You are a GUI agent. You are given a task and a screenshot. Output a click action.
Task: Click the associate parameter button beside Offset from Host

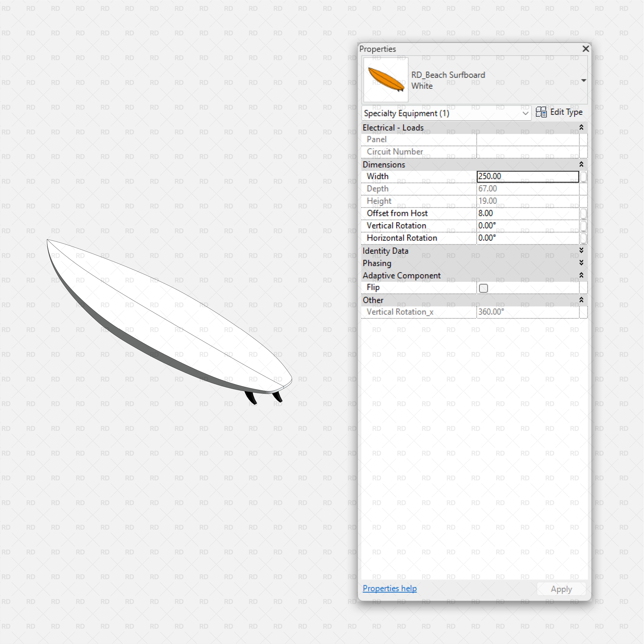tap(584, 213)
